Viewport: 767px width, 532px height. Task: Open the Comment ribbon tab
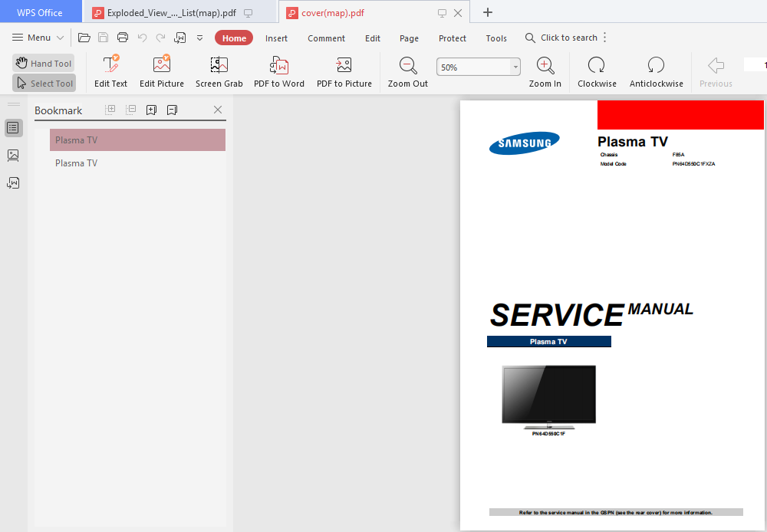point(326,38)
